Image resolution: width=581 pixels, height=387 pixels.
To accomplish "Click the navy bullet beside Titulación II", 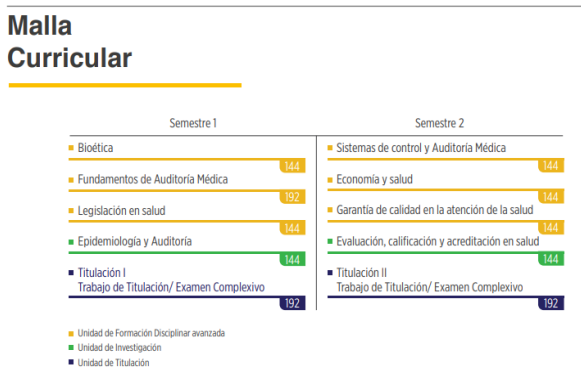I will (x=330, y=273).
